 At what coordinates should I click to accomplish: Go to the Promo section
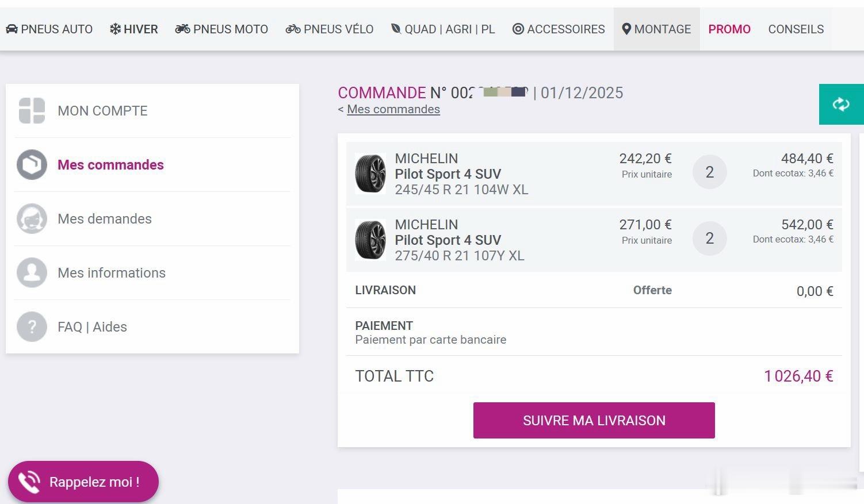point(729,29)
